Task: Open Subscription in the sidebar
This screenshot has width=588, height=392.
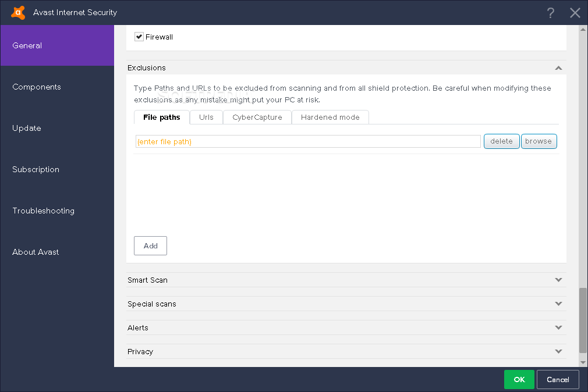Action: point(57,169)
